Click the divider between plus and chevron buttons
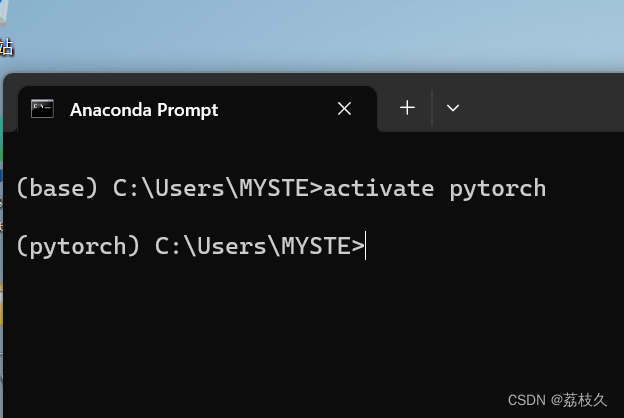The height and width of the screenshot is (418, 624). coord(432,108)
